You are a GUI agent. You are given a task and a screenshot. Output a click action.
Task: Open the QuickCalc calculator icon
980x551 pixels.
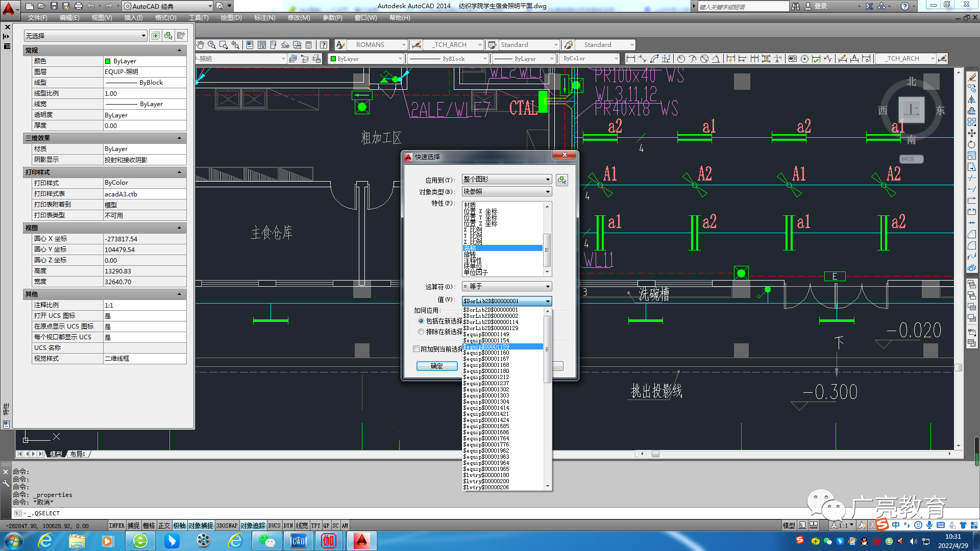[x=309, y=45]
